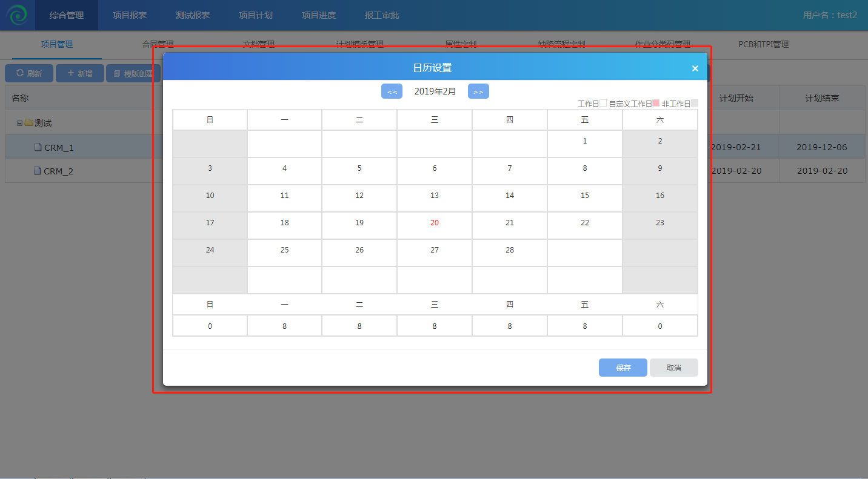Click the 测试 folder icon
The height and width of the screenshot is (479, 868).
click(28, 123)
